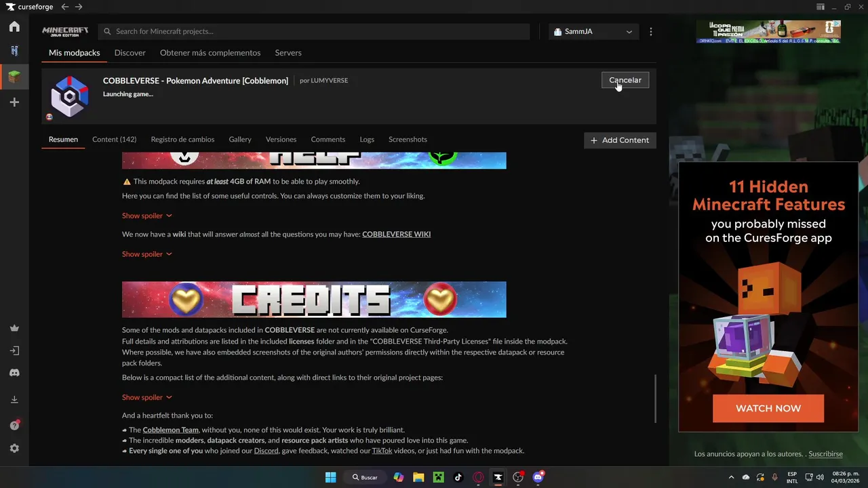Click the microphone tray icon
Image resolution: width=868 pixels, height=488 pixels.
coord(774,477)
